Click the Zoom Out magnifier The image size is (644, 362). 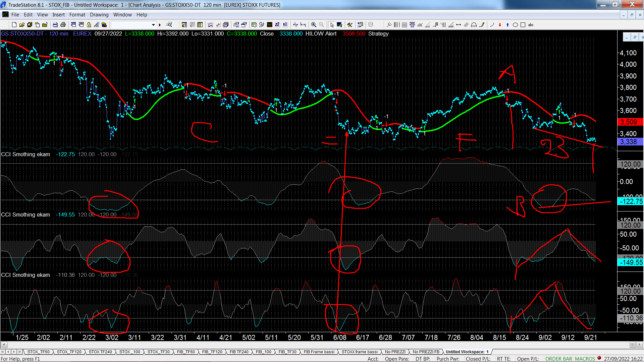click(x=321, y=25)
